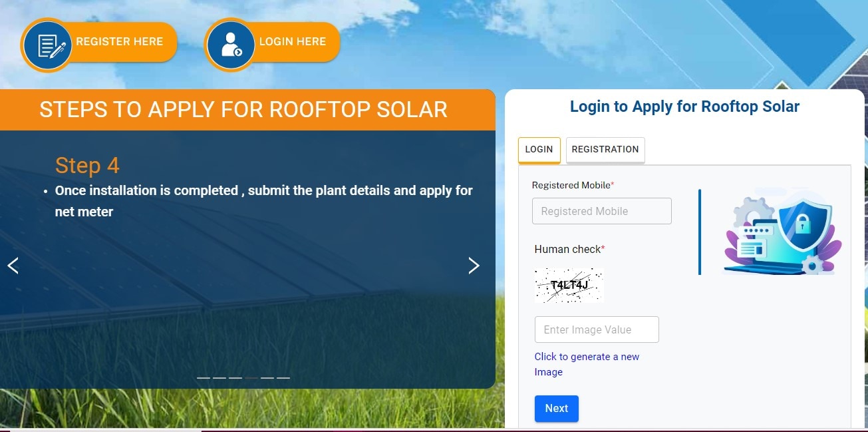The height and width of the screenshot is (432, 868).
Task: Open the Registration tab
Action: click(x=605, y=150)
